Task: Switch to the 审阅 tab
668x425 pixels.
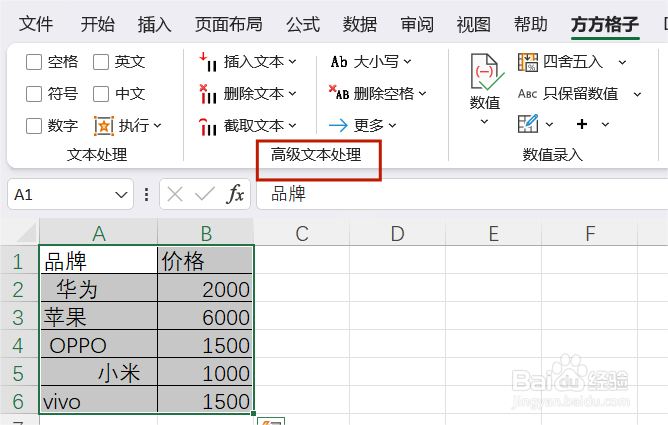Action: [417, 24]
